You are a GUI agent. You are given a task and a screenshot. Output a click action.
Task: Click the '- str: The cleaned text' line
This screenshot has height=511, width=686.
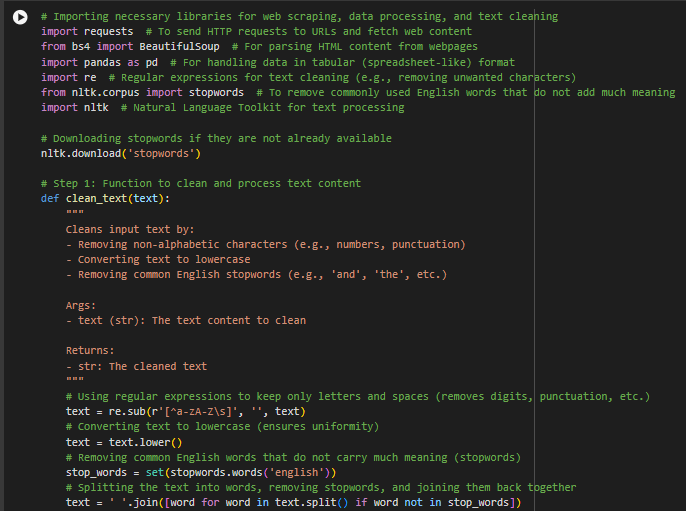point(136,366)
